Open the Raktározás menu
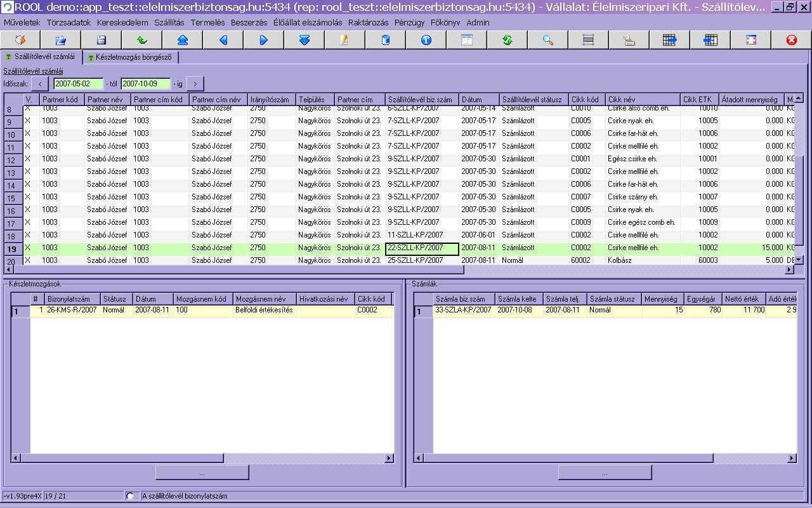The height and width of the screenshot is (508, 812). (368, 22)
